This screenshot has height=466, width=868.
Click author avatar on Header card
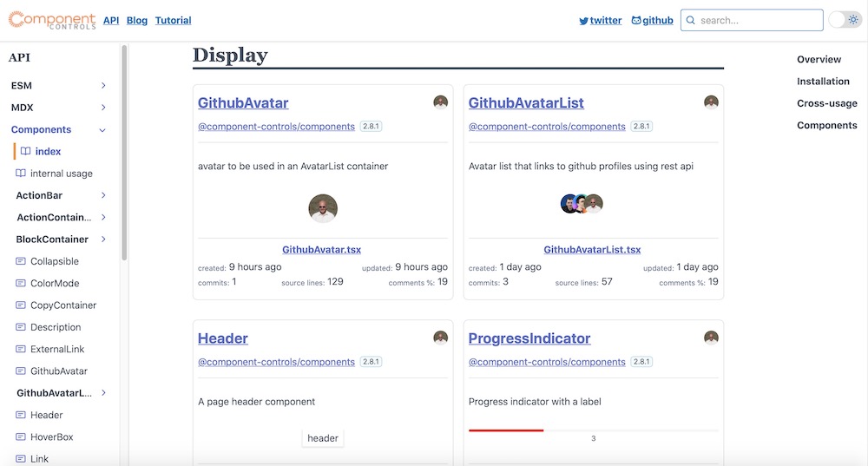[x=441, y=337]
